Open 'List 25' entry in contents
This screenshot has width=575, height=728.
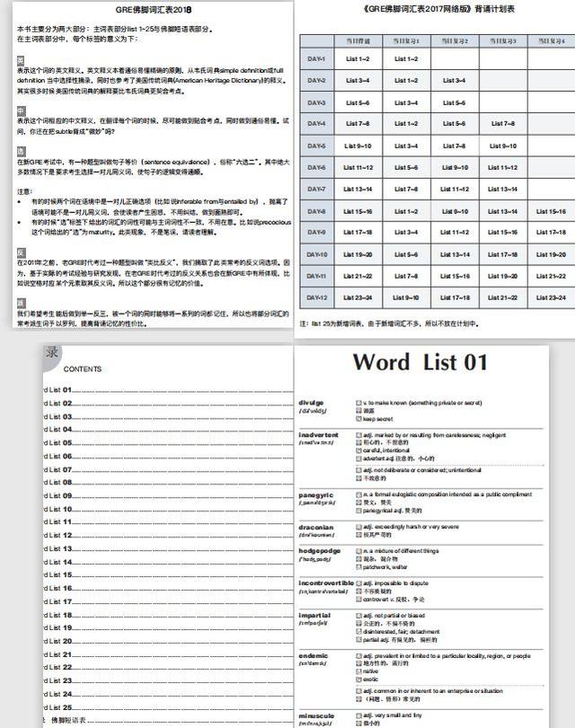[168, 708]
